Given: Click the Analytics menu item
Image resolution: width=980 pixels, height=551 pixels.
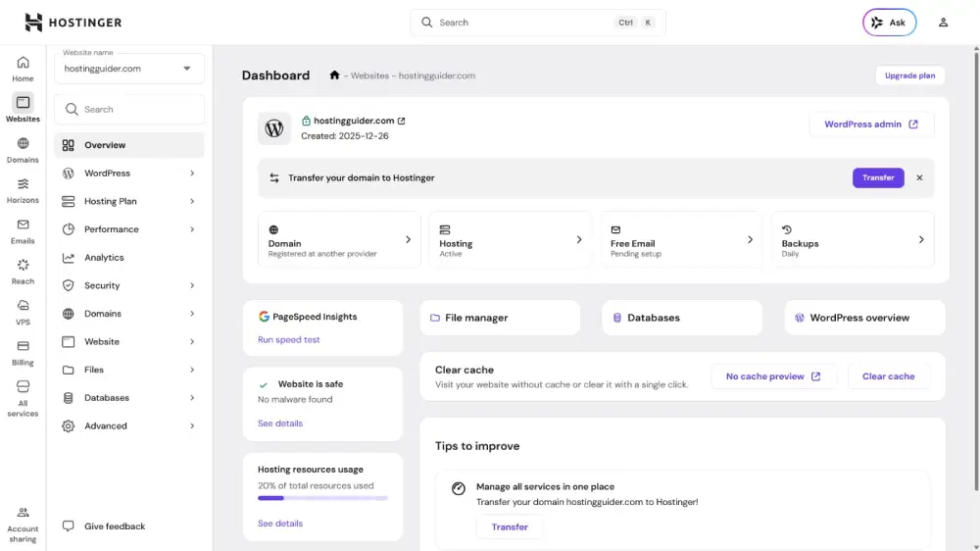Looking at the screenshot, I should click(x=128, y=257).
